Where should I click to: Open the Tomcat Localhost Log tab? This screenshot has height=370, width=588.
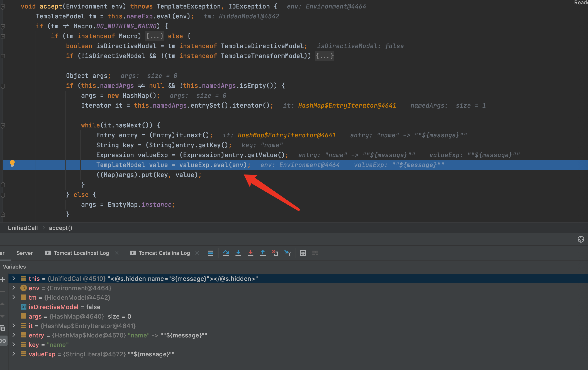click(81, 253)
